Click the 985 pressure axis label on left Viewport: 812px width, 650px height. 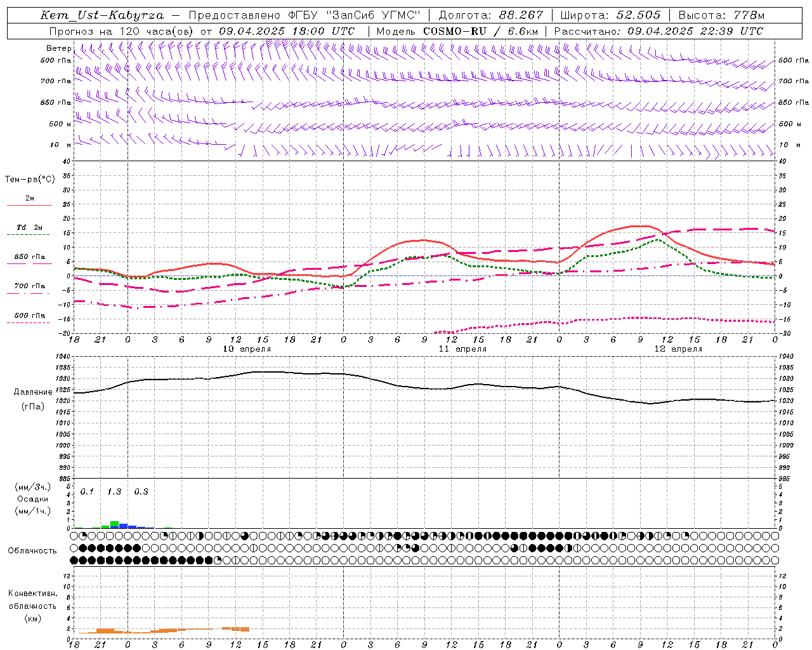[66, 479]
